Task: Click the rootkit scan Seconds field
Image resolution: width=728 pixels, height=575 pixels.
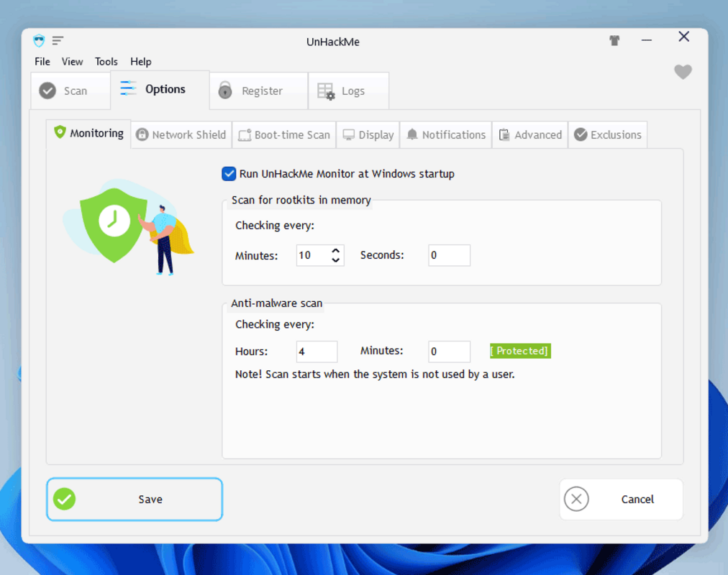Action: click(449, 255)
